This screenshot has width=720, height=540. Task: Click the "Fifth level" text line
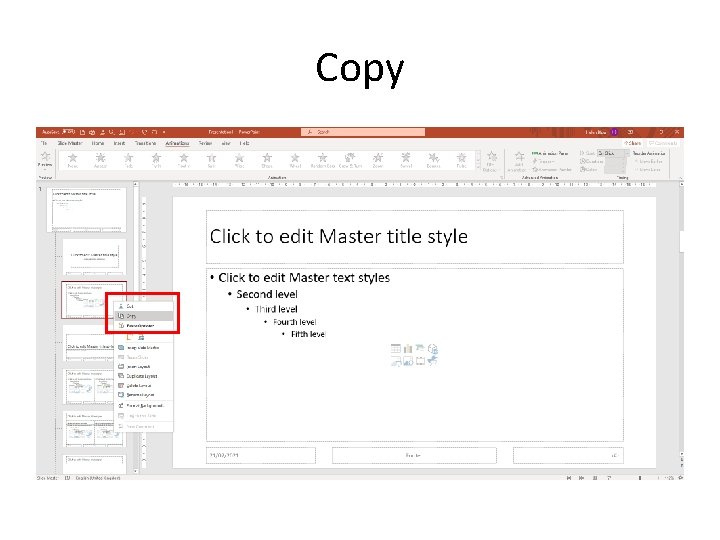point(308,334)
